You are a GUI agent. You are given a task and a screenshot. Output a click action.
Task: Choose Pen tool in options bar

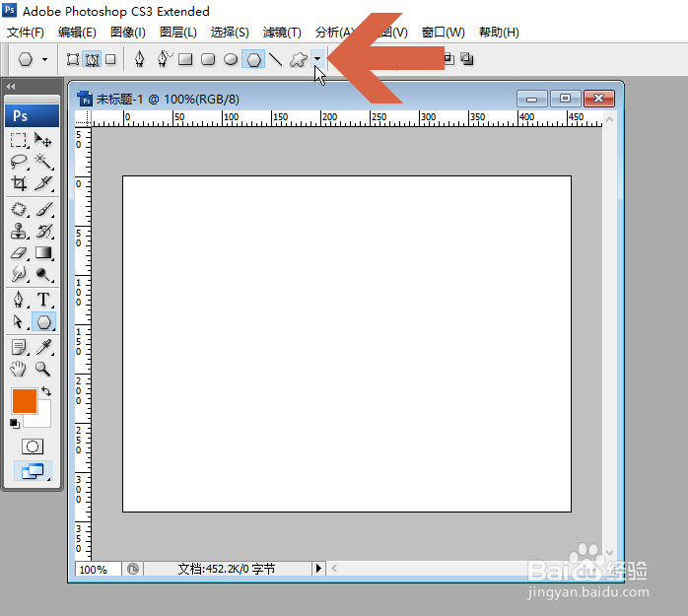[140, 59]
